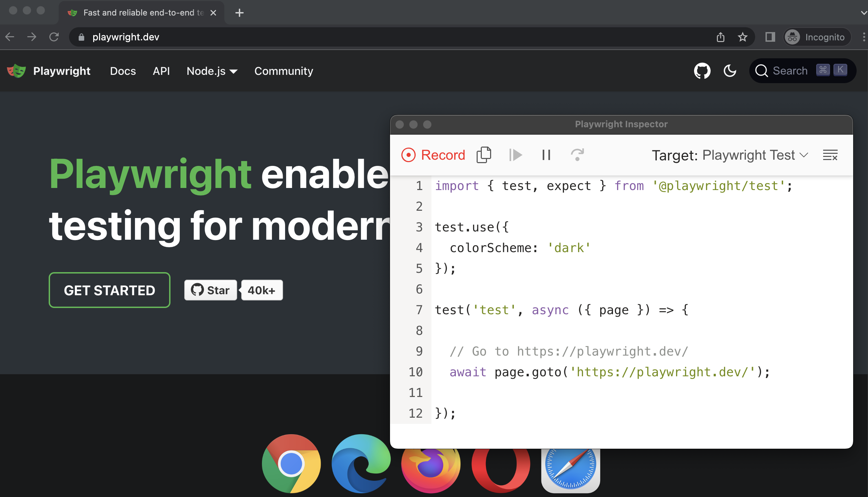Click the GitHub icon in Playwright navbar

tap(702, 71)
